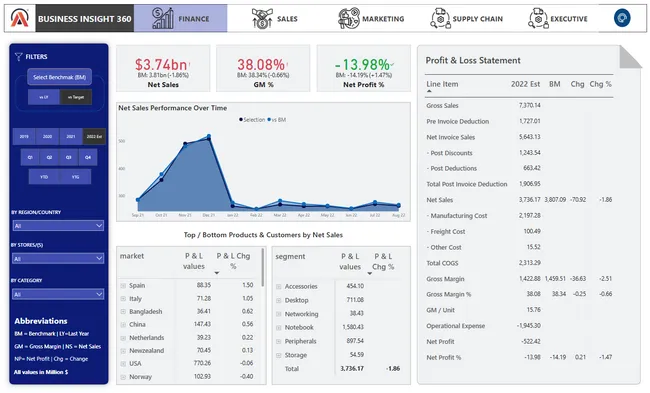Image resolution: width=650 pixels, height=393 pixels.
Task: Click the GM % 38.08% card
Action: point(263,68)
